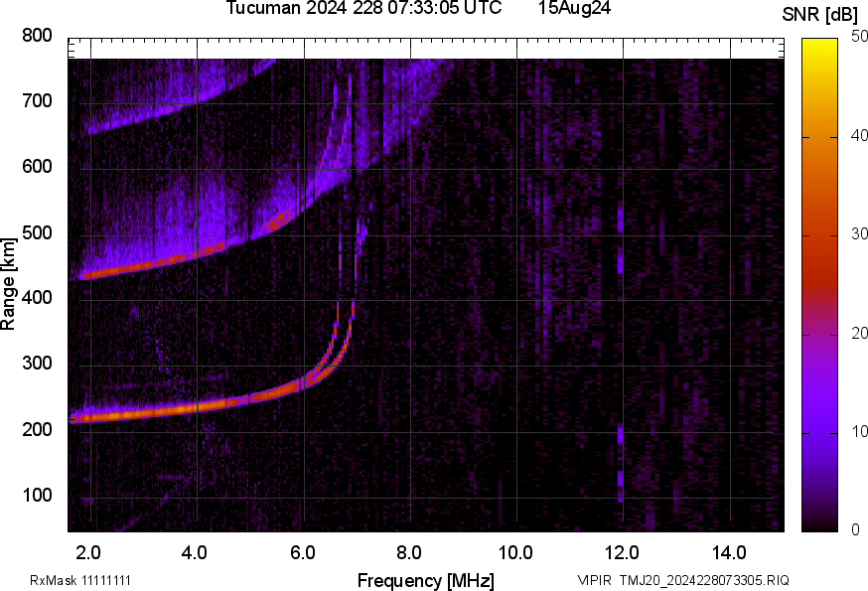The image size is (868, 591).
Task: Select the 8.0 tick on the frequency axis
Action: [409, 551]
